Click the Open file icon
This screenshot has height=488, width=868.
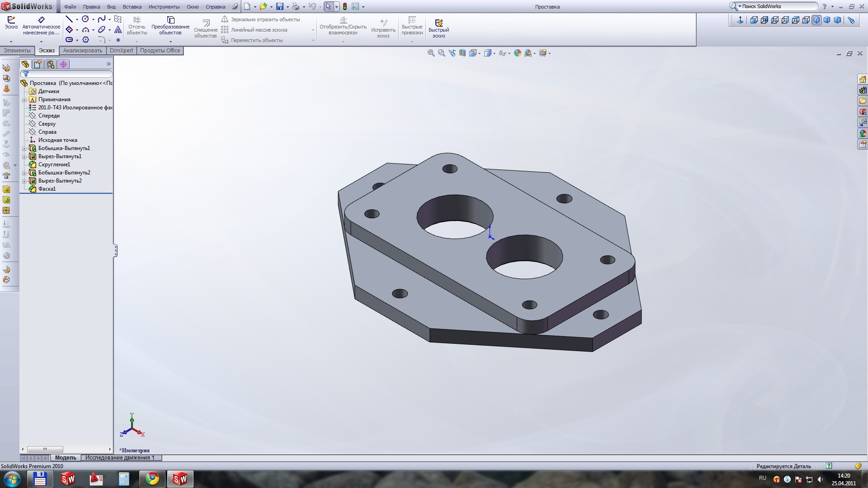(263, 7)
